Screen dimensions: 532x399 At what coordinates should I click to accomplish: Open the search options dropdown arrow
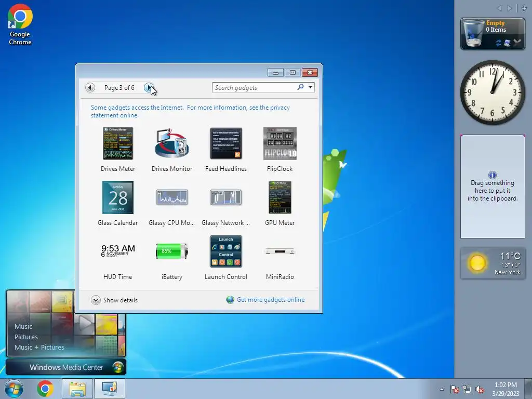310,87
